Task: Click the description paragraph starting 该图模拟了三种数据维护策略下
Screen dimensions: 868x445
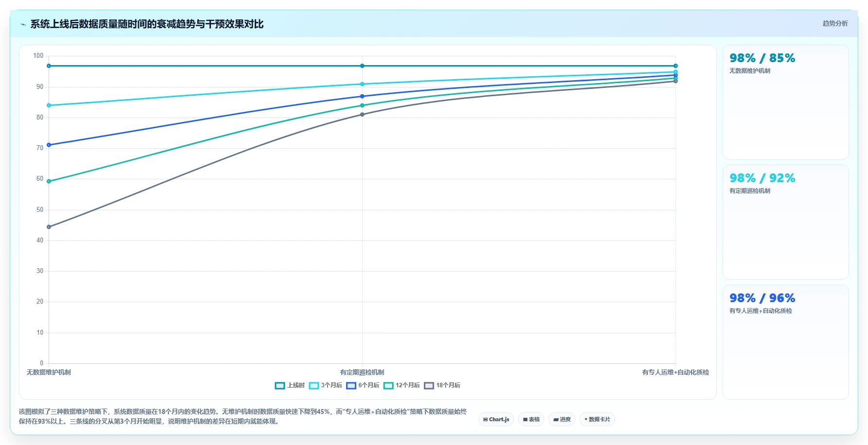Action: [243, 416]
